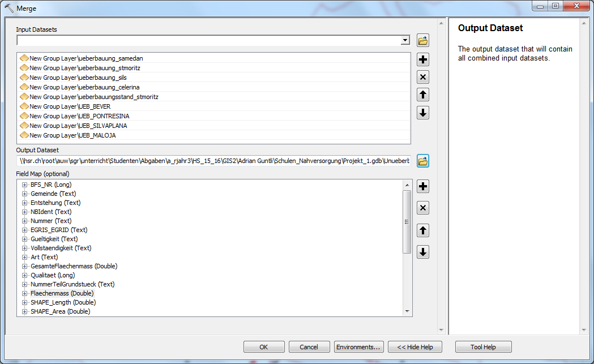Expand the Gemeinde (Text) field node
Viewport: 594px width, 364px height.
25,194
